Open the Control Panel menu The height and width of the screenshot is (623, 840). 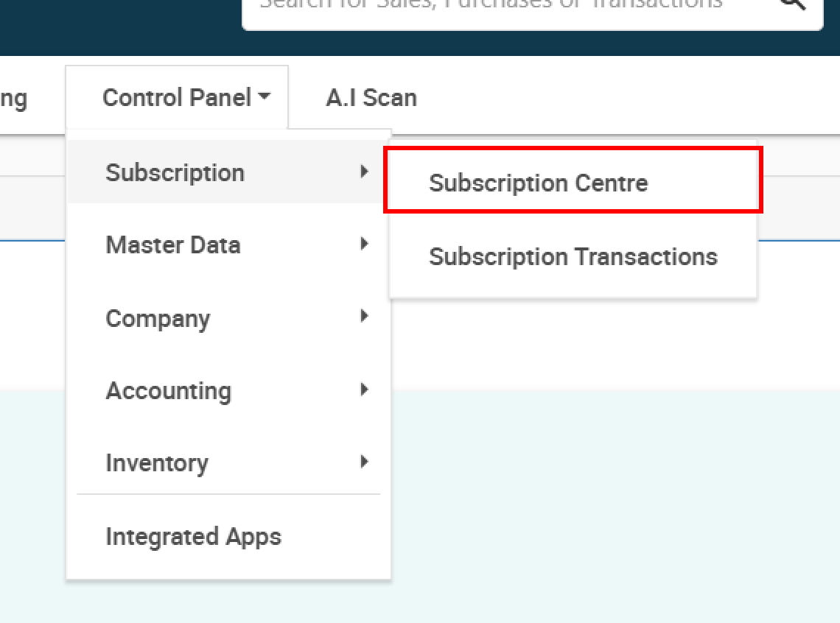point(177,97)
